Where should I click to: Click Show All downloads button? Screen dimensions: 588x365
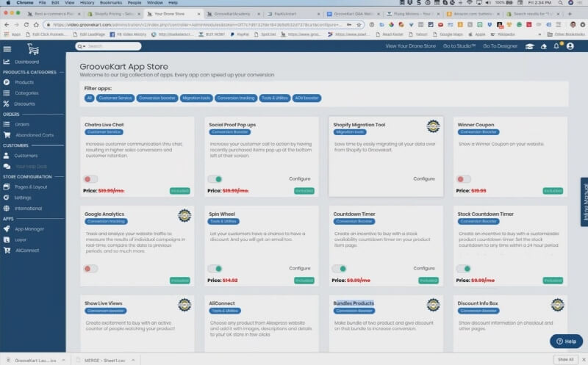(565, 359)
